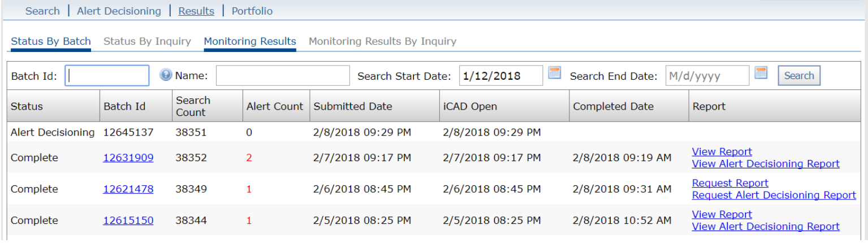Click batch id 12645137 cell
The height and width of the screenshot is (243, 868).
click(x=128, y=133)
